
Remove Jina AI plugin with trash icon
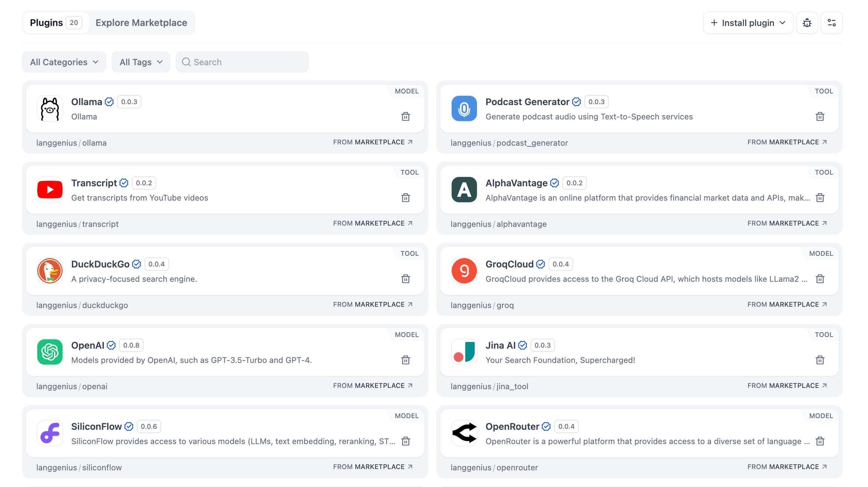(820, 360)
